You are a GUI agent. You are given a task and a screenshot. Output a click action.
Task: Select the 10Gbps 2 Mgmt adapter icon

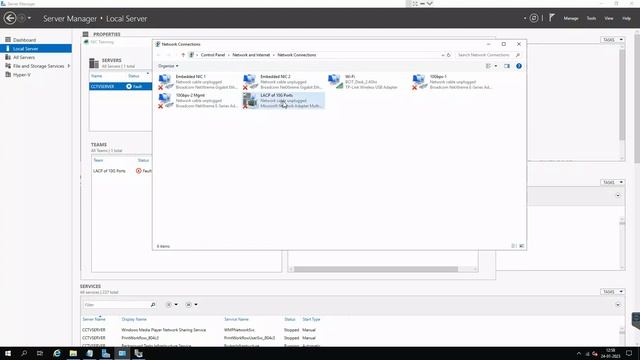pos(165,100)
